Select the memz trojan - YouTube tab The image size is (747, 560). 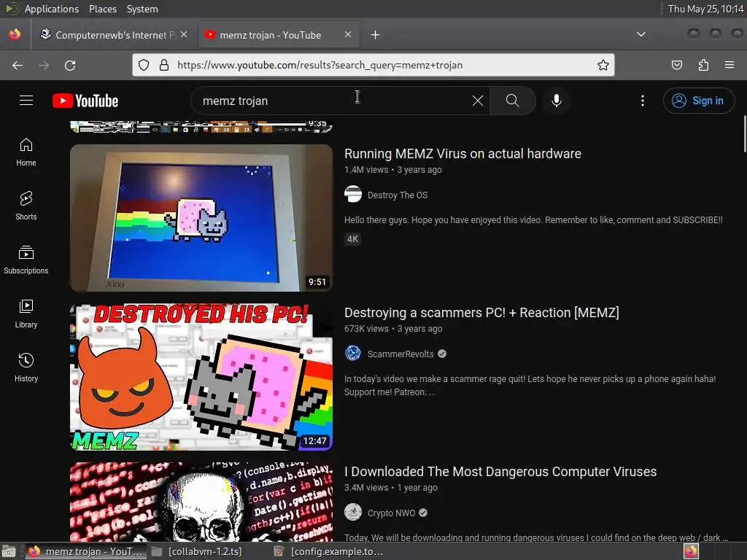tap(279, 35)
